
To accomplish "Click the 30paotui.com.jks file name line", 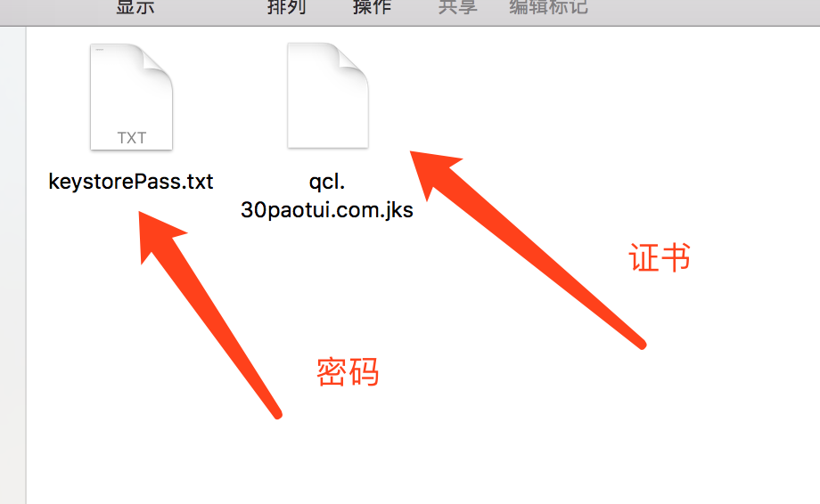I will [327, 210].
